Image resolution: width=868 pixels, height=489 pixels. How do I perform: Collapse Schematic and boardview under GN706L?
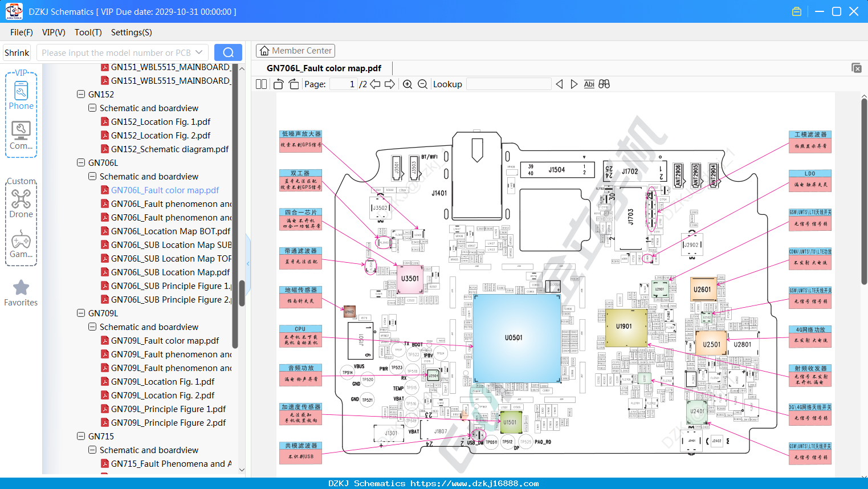pyautogui.click(x=92, y=177)
